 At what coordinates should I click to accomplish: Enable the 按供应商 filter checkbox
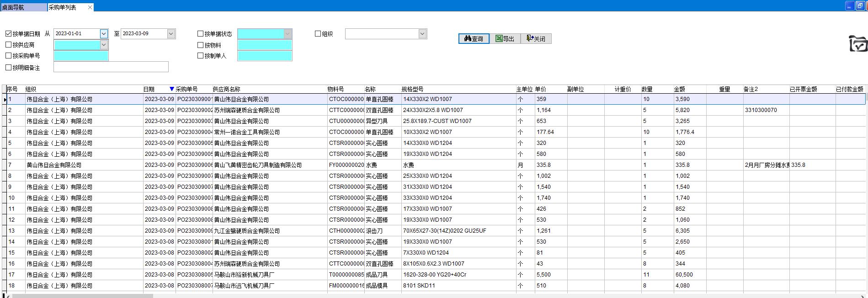(9, 45)
